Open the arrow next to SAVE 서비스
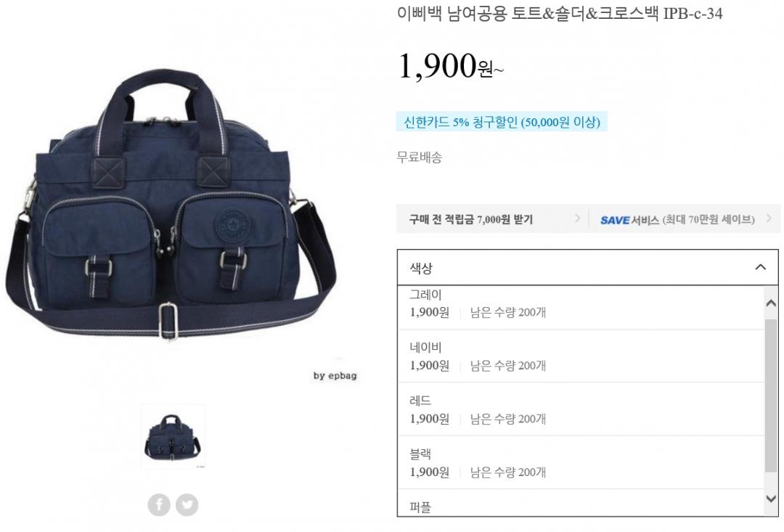Viewport: 784px width, 532px height. [x=769, y=218]
